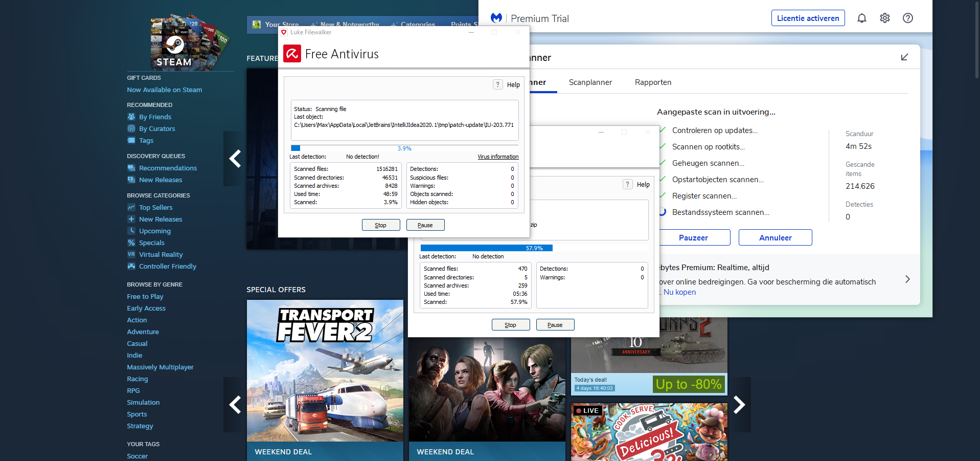Click the Malwarebytes help question icon

coord(907,18)
